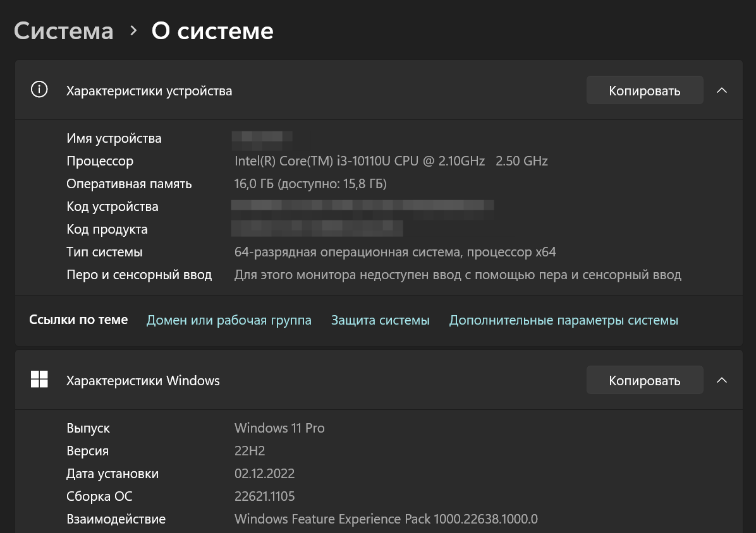The image size is (756, 533).
Task: Click the Ссылки по теме label
Action: tap(78, 320)
